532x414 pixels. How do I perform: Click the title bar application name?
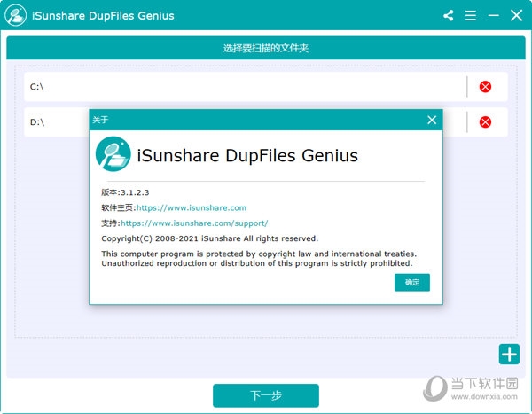103,16
